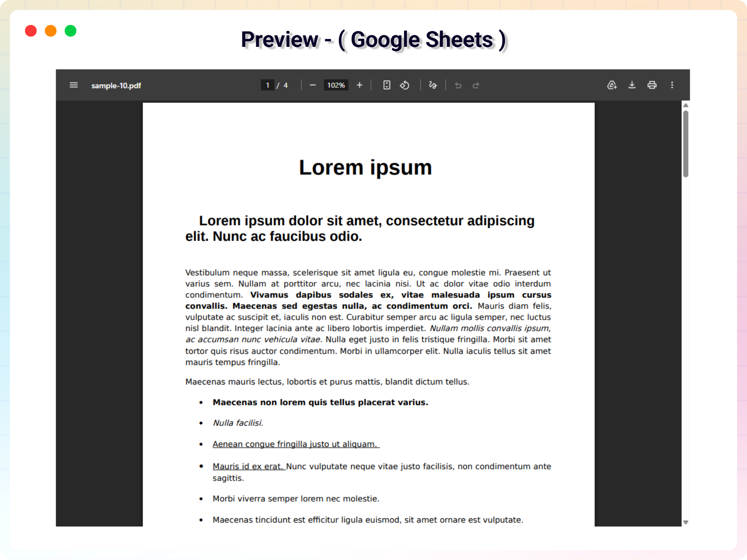Screen dimensions: 747x560
Task: Click the green traffic light button
Action: pos(70,31)
